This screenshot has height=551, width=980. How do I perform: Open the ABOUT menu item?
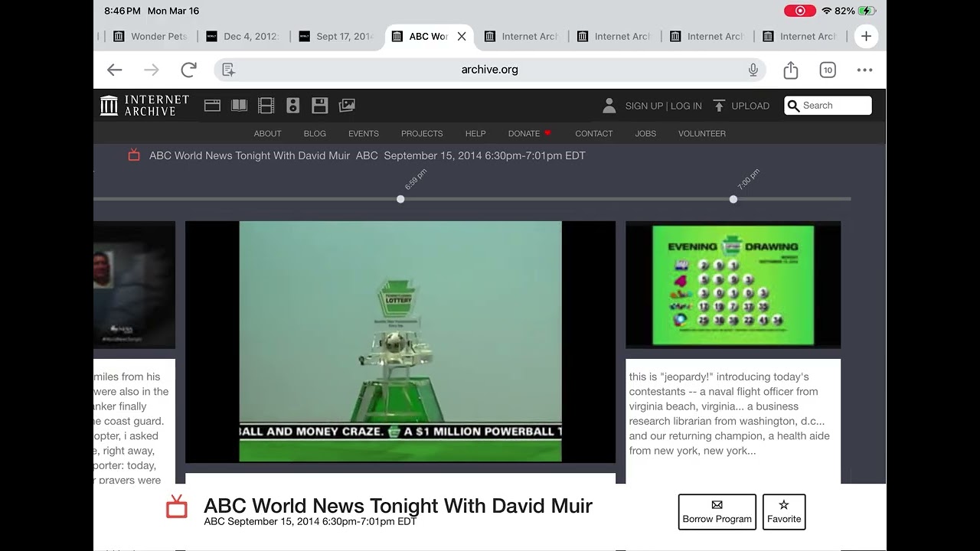pos(268,133)
